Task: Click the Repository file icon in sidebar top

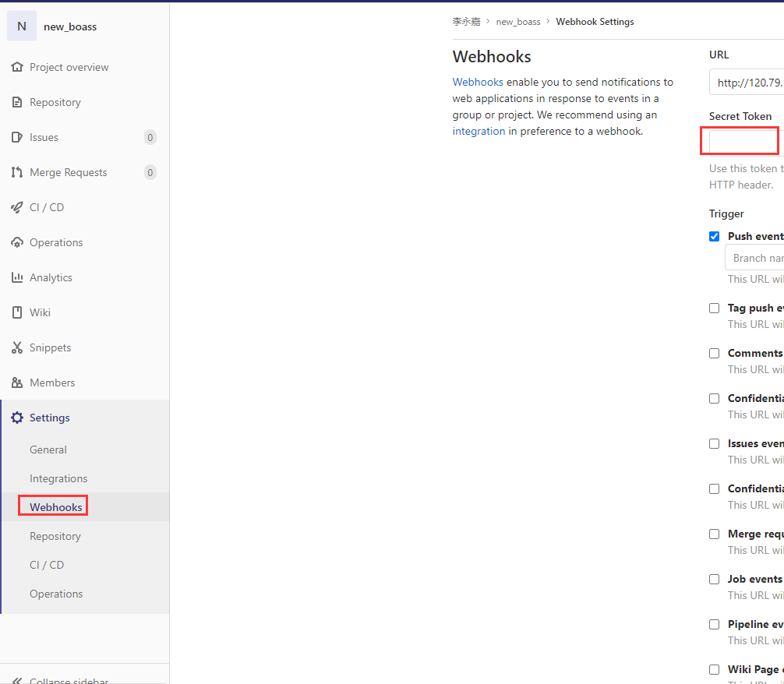Action: pos(17,102)
